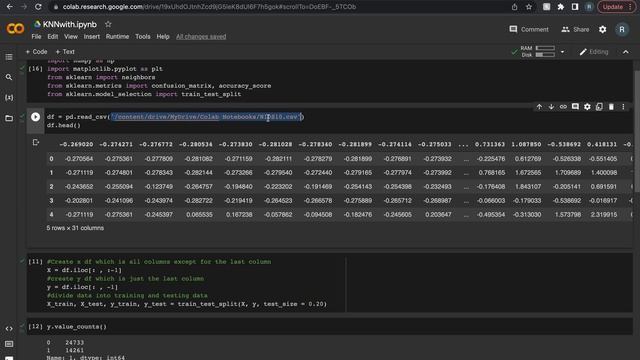The height and width of the screenshot is (360, 640).
Task: Open the command palette sidebar icon
Action: 9,344
